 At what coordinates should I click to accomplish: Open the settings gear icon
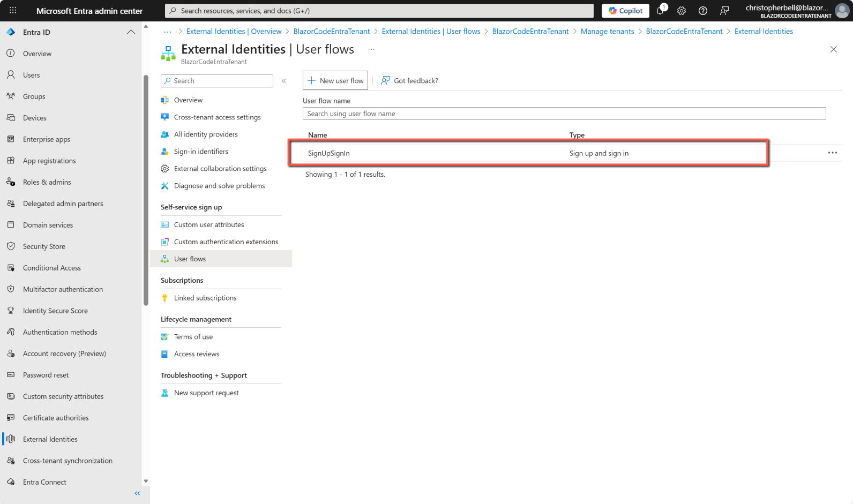pyautogui.click(x=682, y=11)
